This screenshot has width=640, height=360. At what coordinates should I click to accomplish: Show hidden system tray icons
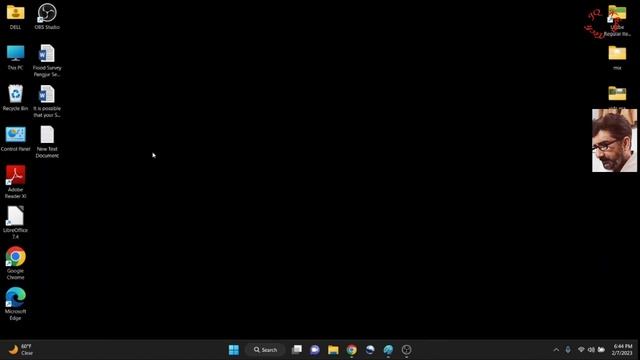tap(556, 350)
